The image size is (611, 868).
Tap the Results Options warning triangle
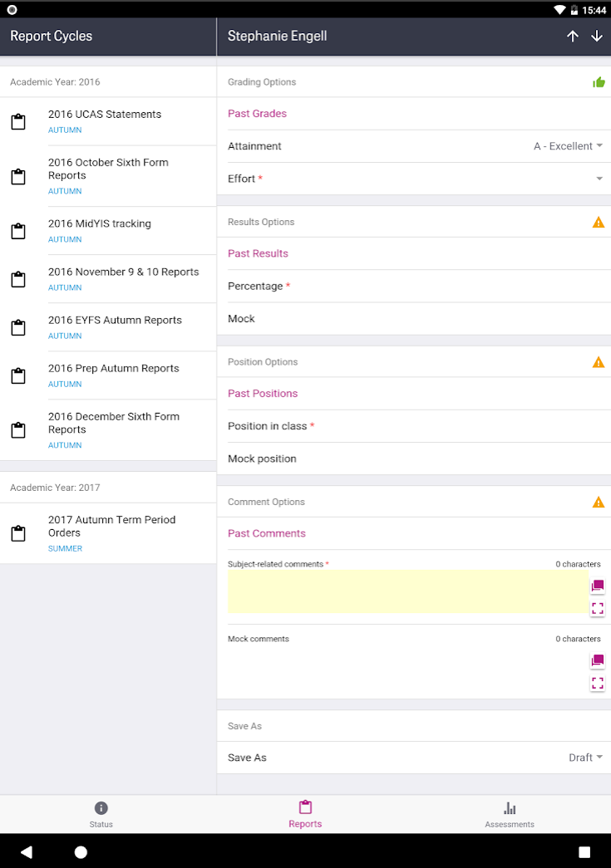coord(599,222)
